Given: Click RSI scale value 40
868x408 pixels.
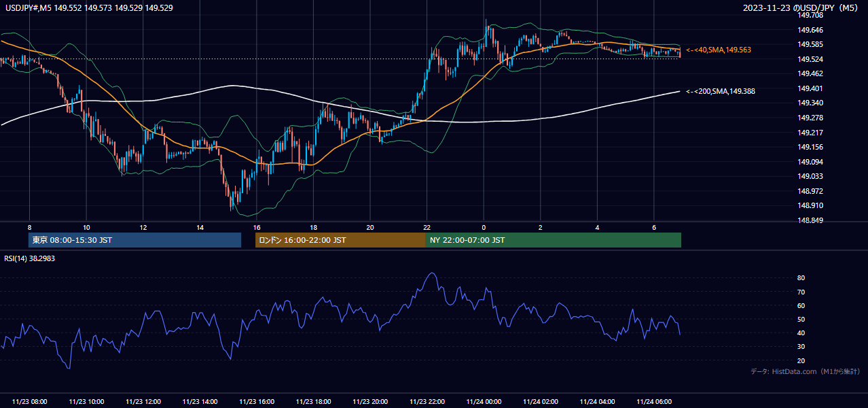Looking at the screenshot, I should 801,333.
